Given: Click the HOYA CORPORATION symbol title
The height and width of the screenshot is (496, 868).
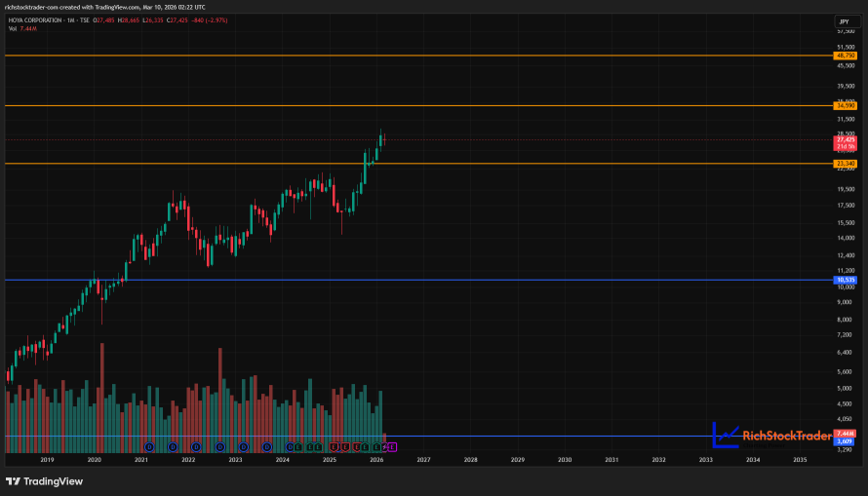Looking at the screenshot, I should [x=35, y=20].
